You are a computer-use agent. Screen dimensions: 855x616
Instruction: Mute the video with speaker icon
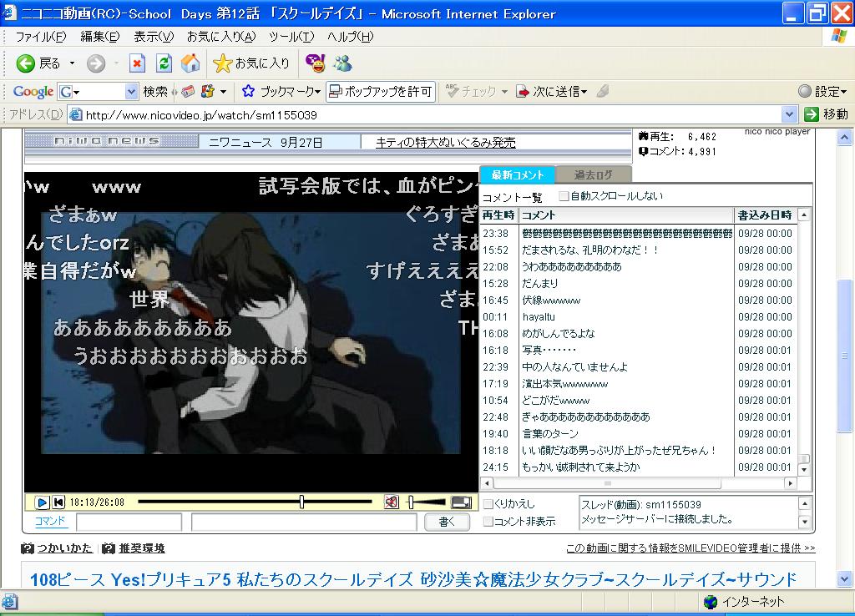click(x=391, y=502)
